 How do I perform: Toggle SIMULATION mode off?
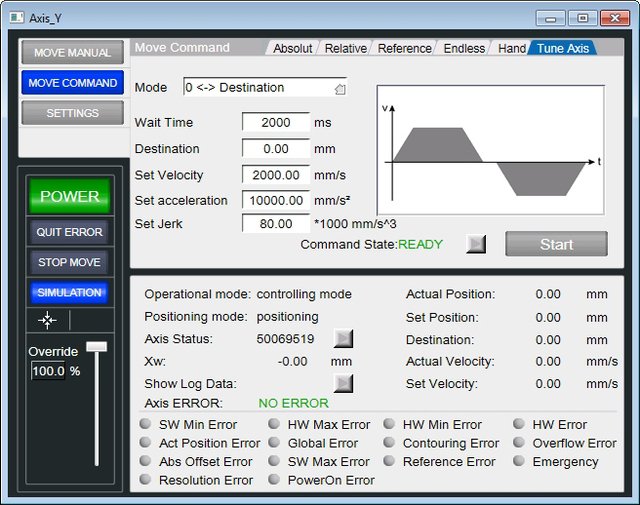(69, 292)
